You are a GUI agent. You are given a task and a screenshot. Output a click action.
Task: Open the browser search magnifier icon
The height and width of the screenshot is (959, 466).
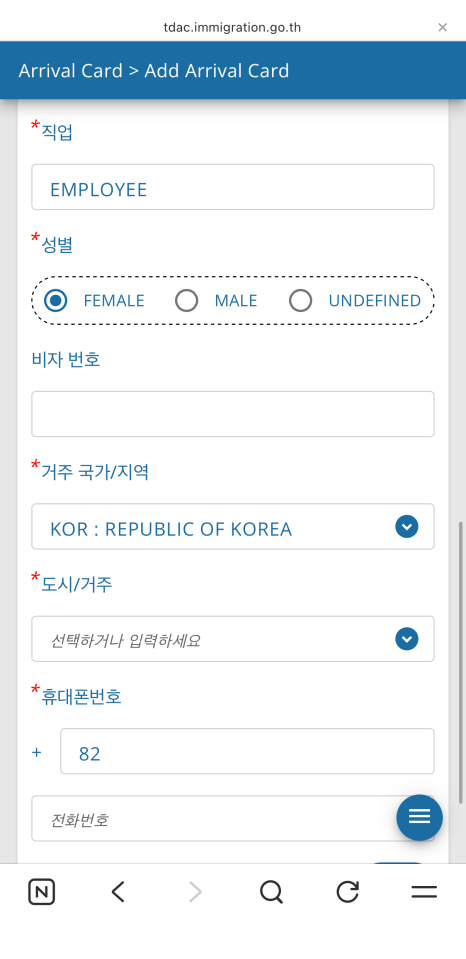pyautogui.click(x=271, y=892)
